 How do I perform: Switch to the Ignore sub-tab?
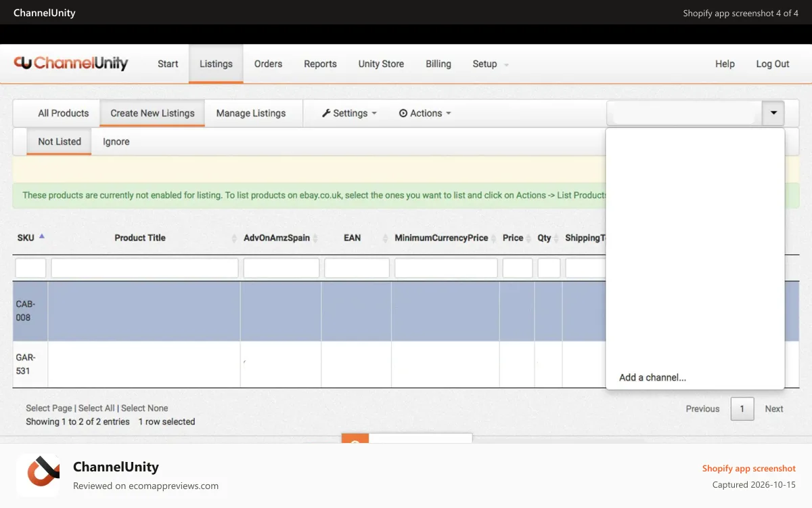[x=116, y=142]
